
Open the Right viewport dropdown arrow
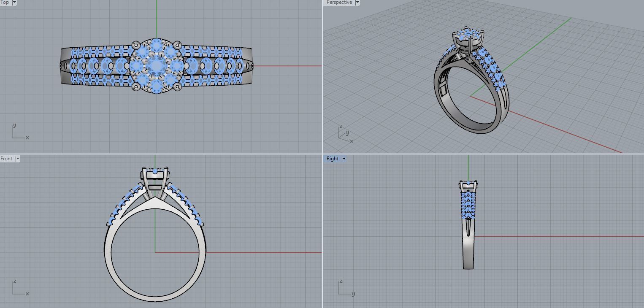point(344,159)
